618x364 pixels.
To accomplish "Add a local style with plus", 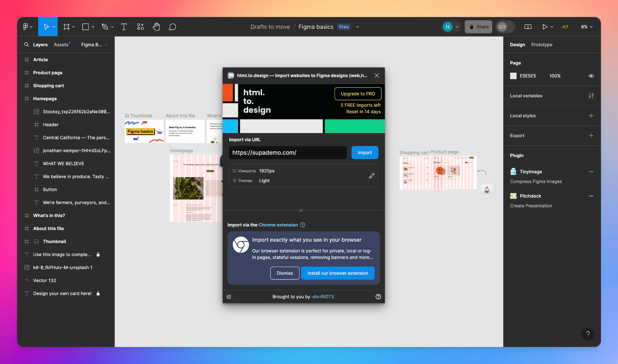I will [591, 116].
